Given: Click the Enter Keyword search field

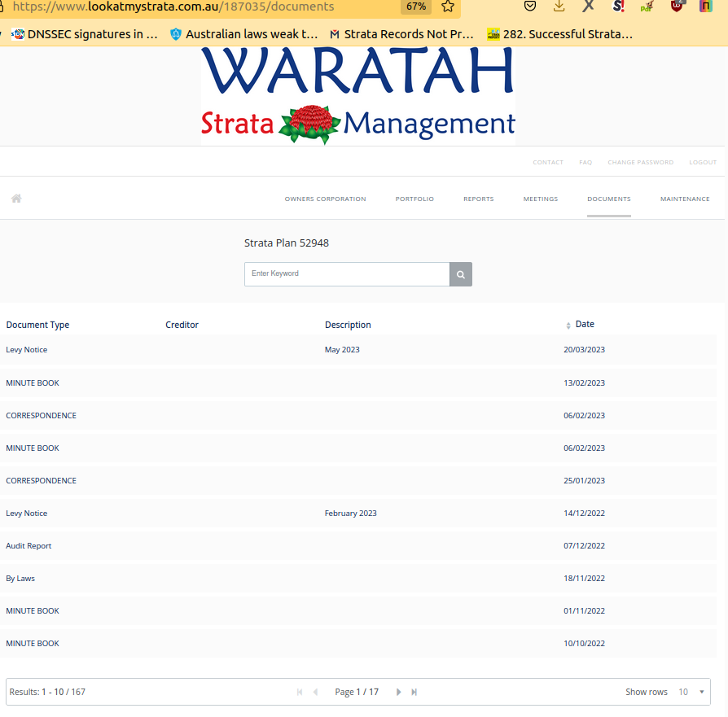Looking at the screenshot, I should coord(347,274).
